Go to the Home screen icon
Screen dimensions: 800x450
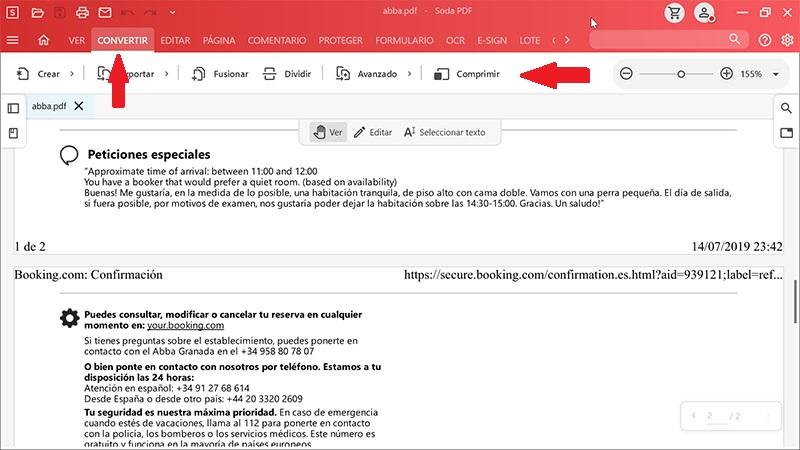tap(43, 40)
